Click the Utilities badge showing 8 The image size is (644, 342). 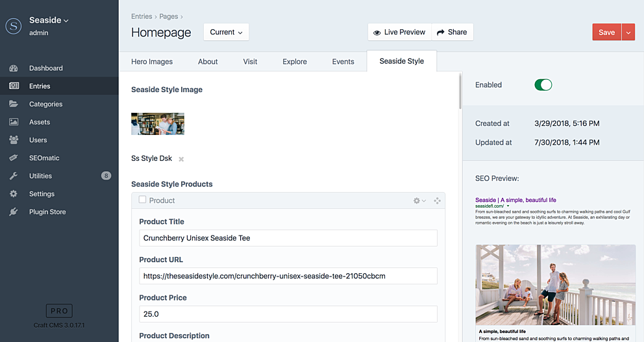pyautogui.click(x=106, y=176)
